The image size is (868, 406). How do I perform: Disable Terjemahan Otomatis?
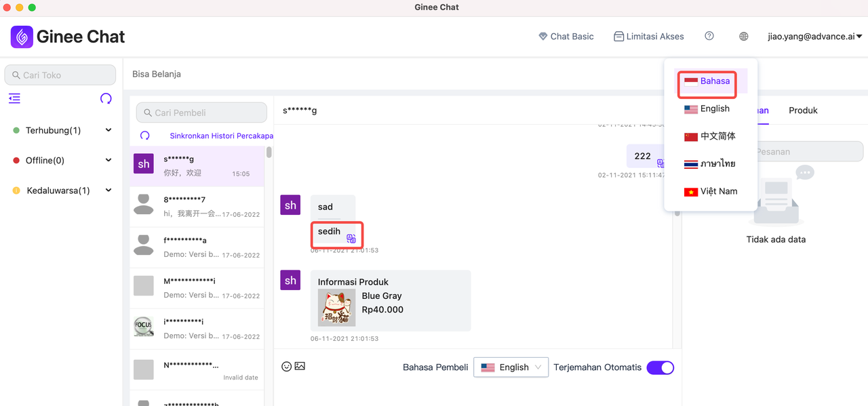pyautogui.click(x=660, y=367)
